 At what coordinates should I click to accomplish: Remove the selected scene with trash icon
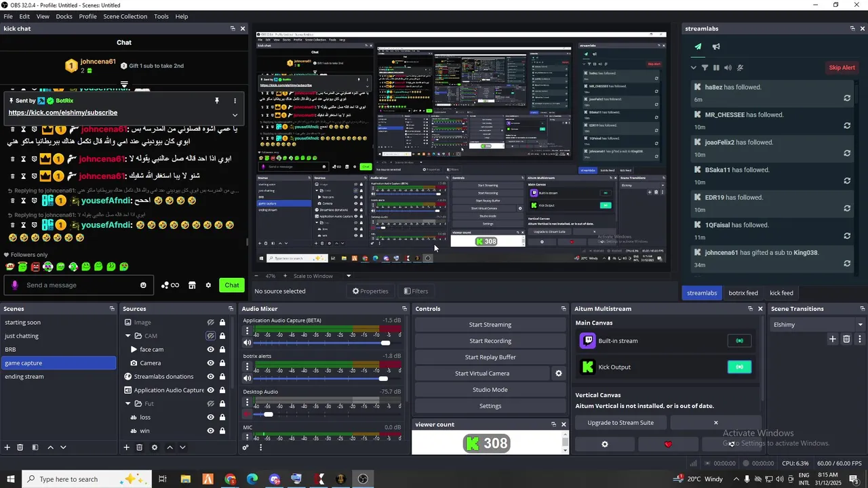click(x=20, y=447)
